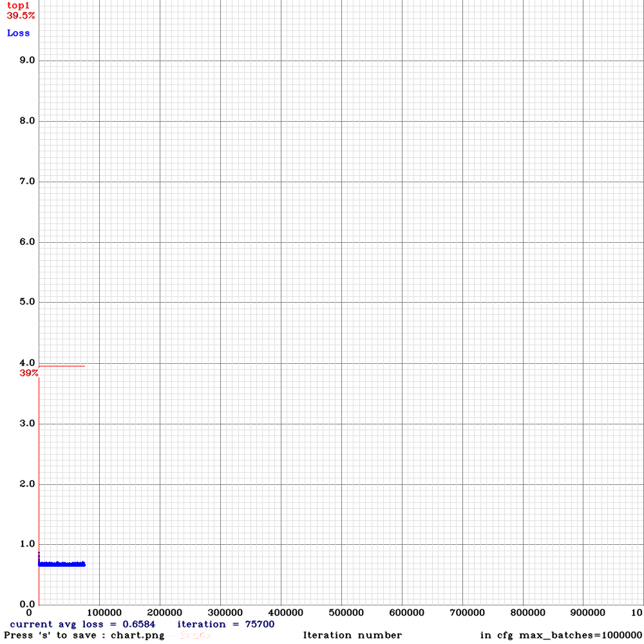
Task: Click the '900000' x-axis label
Action: tap(588, 613)
